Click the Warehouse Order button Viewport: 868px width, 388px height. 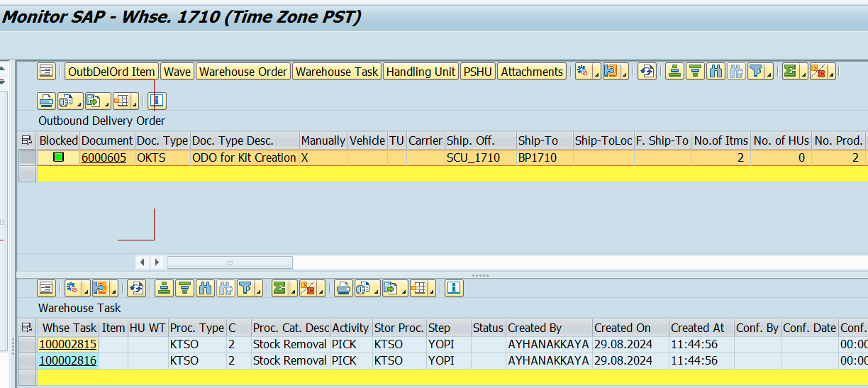coord(243,72)
